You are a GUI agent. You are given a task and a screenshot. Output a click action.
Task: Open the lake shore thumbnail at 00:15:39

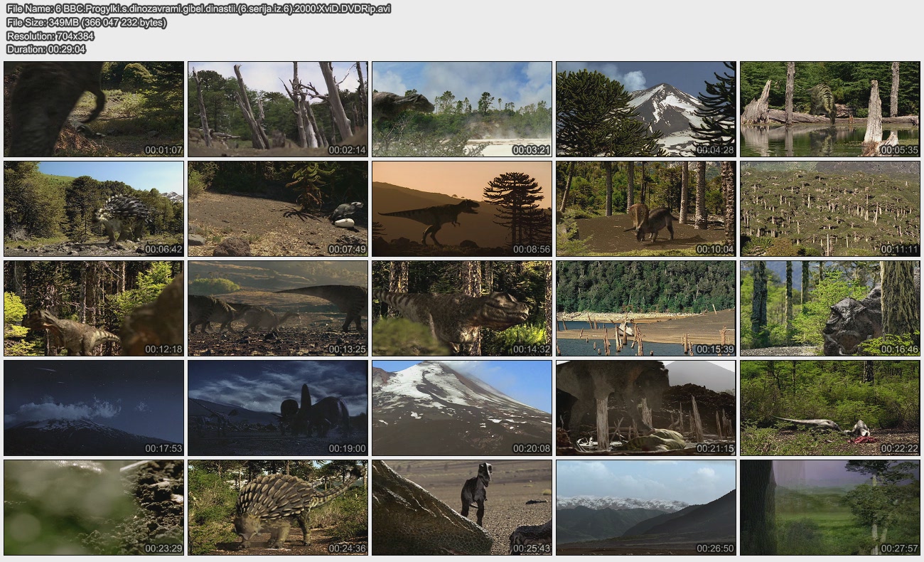tap(645, 308)
